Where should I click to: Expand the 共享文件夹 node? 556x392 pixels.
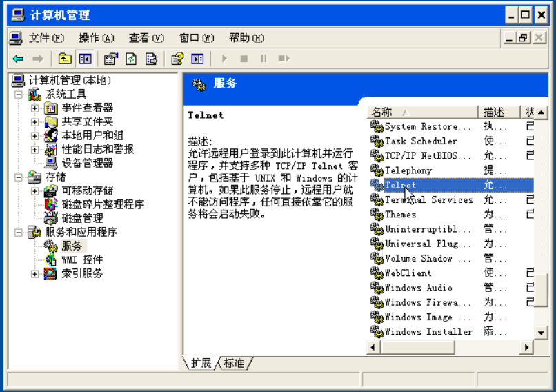coord(34,122)
